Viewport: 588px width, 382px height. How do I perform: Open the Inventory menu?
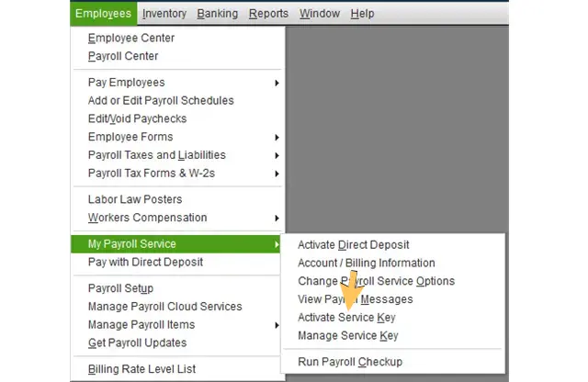(164, 14)
